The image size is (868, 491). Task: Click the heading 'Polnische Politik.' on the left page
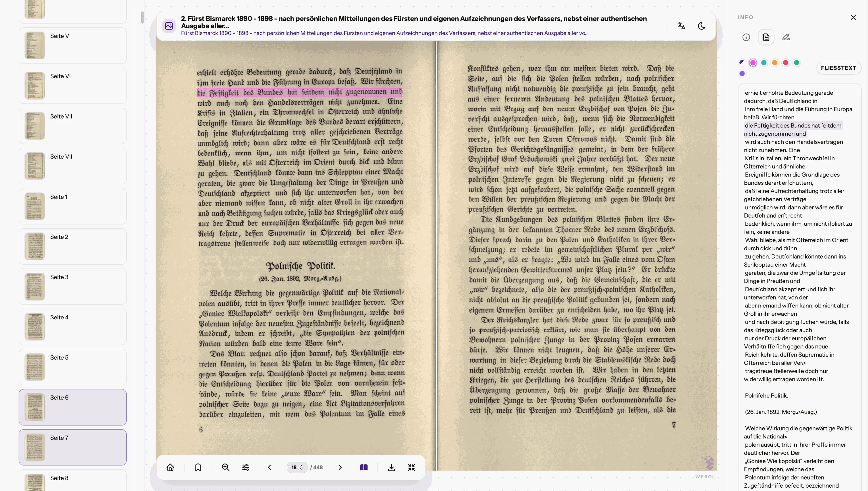point(301,266)
